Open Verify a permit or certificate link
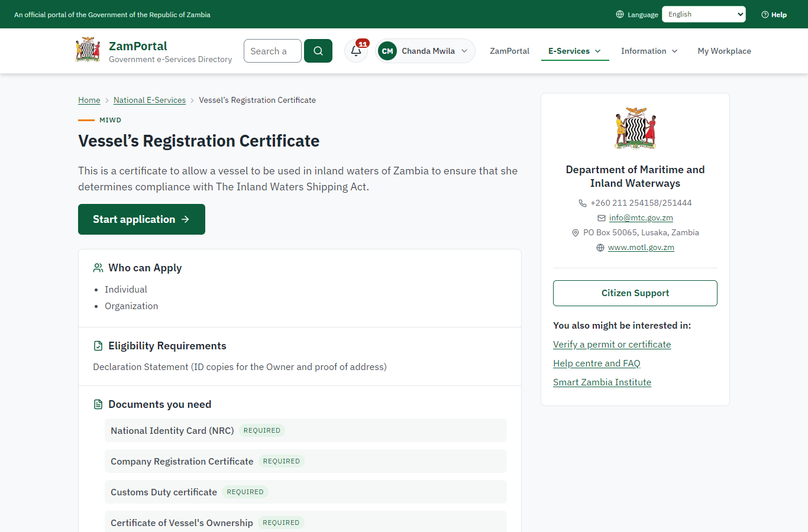Image resolution: width=808 pixels, height=532 pixels. tap(612, 344)
